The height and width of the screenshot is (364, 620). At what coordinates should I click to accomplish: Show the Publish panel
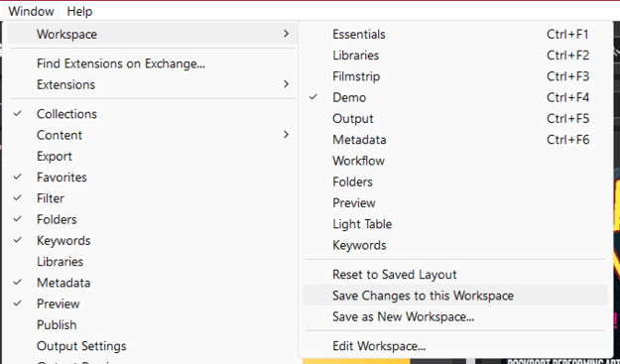pyautogui.click(x=152, y=325)
